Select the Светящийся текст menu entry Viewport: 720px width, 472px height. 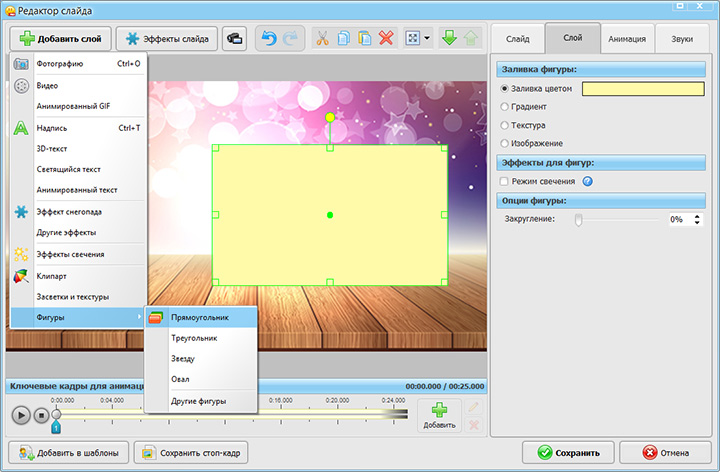pyautogui.click(x=78, y=169)
